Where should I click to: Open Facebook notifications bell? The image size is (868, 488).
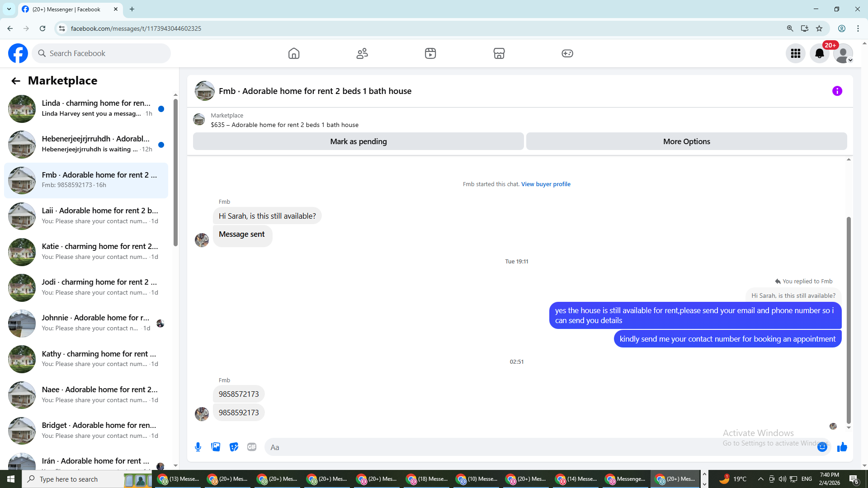tap(819, 53)
